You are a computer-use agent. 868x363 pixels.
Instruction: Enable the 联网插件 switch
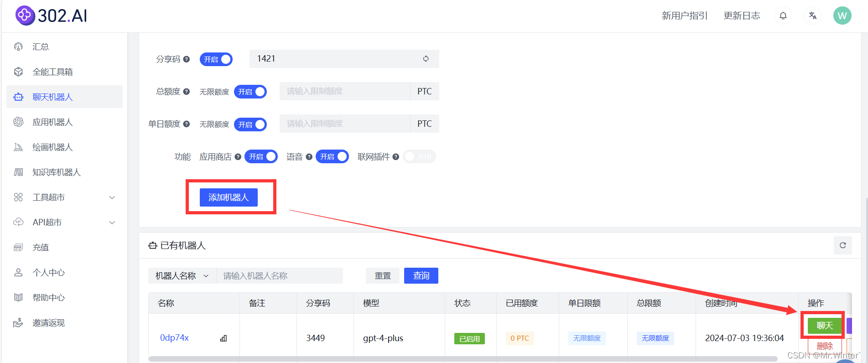[419, 156]
